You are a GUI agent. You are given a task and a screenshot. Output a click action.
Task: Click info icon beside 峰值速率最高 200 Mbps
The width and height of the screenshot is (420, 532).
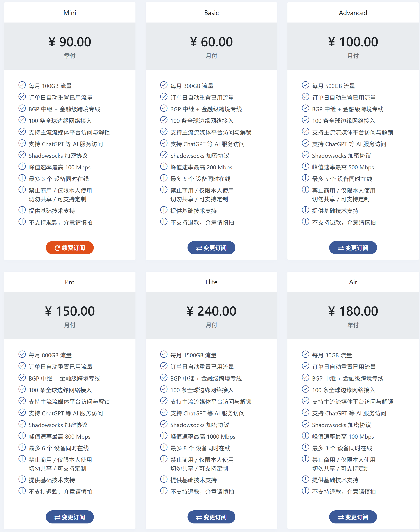(164, 166)
